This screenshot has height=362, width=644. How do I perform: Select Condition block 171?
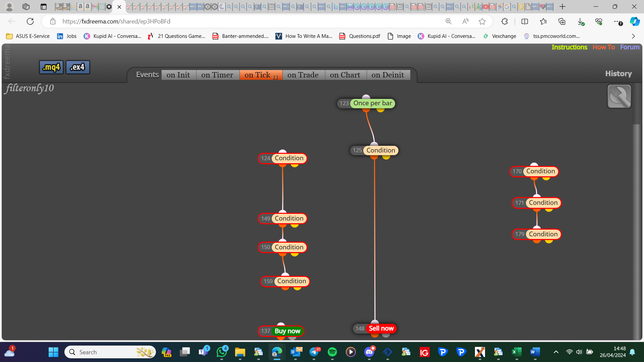[537, 203]
